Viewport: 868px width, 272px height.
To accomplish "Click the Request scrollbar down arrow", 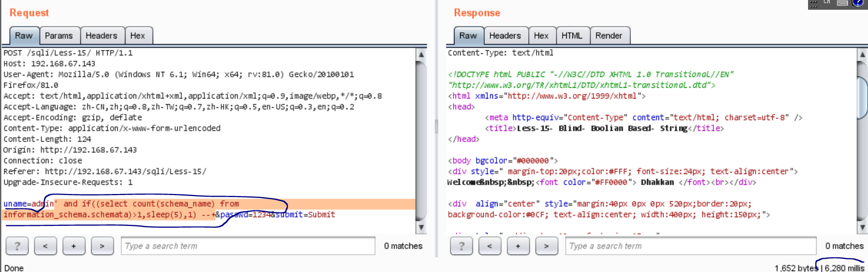I will point(421,227).
